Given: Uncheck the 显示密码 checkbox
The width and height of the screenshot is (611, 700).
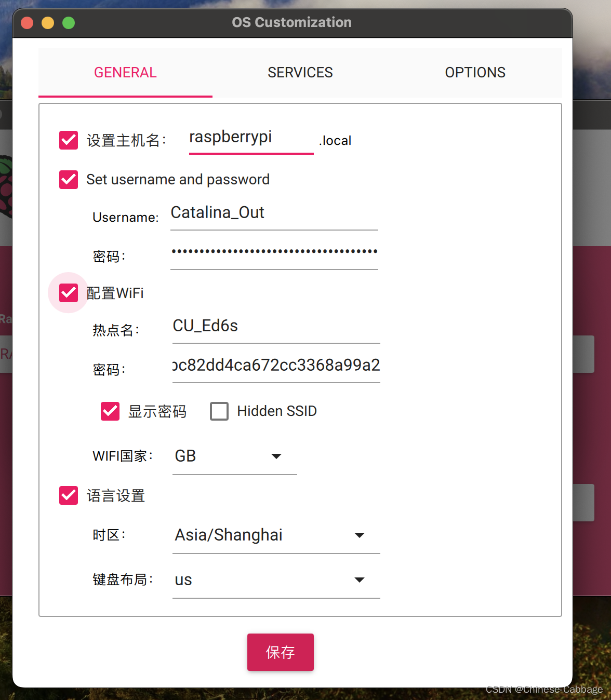Looking at the screenshot, I should 110,411.
